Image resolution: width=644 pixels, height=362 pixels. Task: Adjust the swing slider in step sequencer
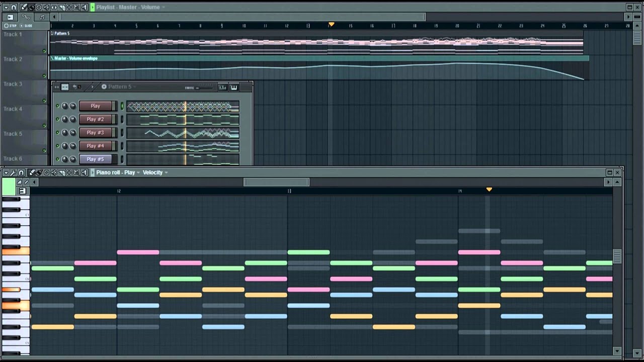(204, 87)
